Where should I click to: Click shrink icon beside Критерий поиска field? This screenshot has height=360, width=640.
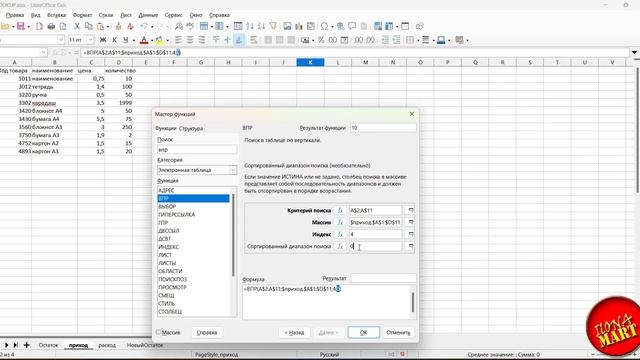click(x=411, y=210)
